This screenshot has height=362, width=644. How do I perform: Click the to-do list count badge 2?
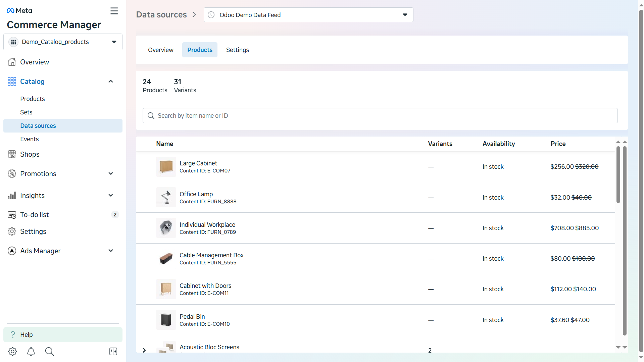(115, 215)
